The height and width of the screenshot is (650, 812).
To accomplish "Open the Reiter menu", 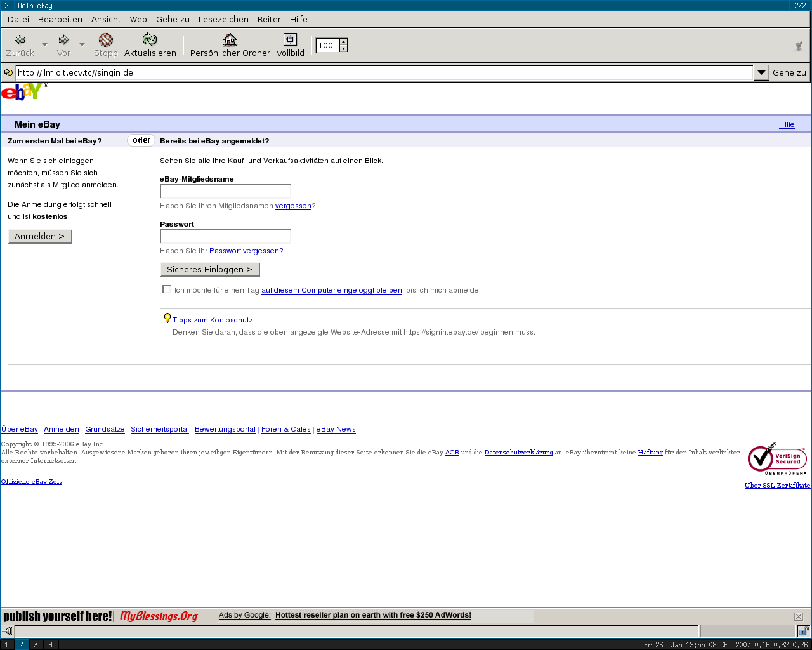I will [269, 19].
